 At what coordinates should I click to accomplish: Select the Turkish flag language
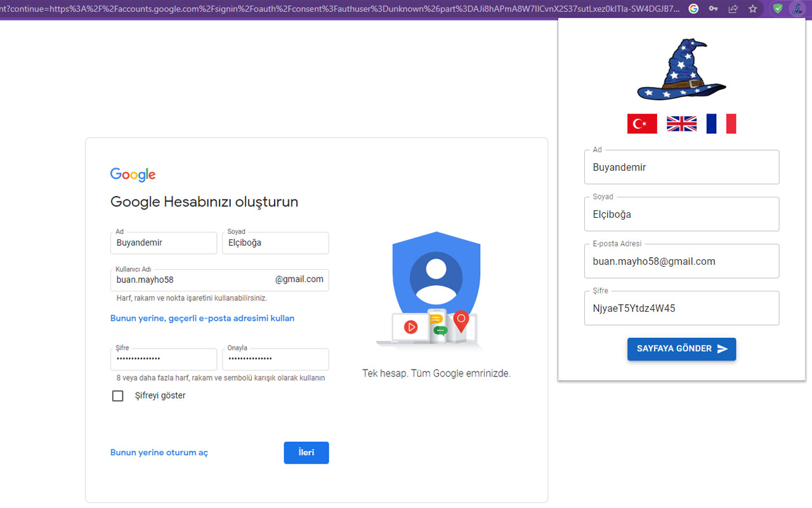click(642, 124)
